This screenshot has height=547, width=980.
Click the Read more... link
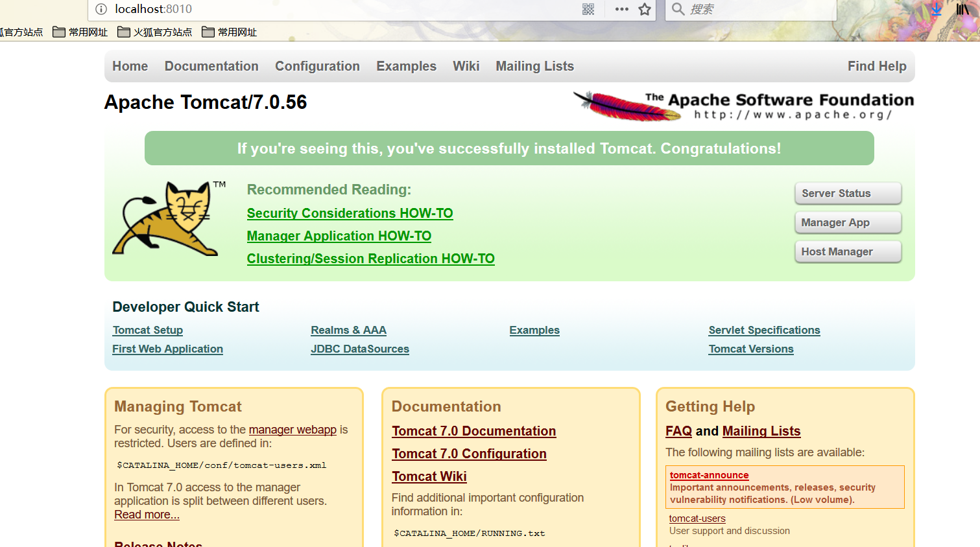[147, 515]
